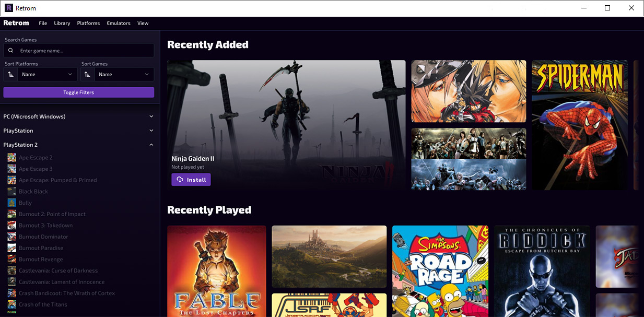
Task: Select Ape Escape 2 in the list
Action: pyautogui.click(x=36, y=157)
